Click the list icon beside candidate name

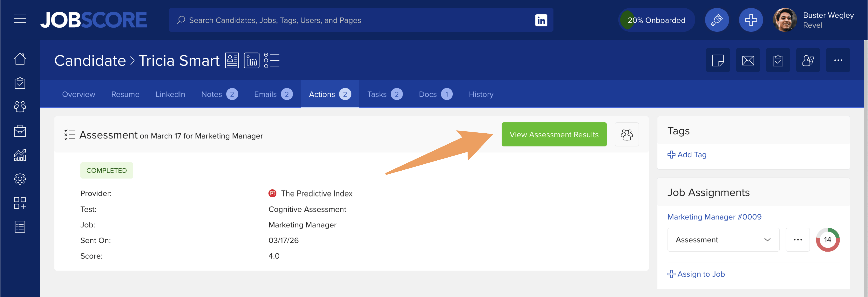pos(272,61)
